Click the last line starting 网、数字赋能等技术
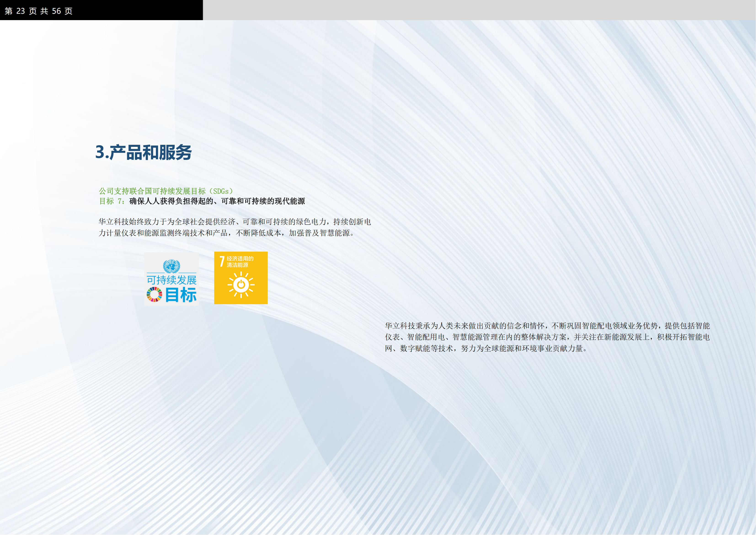This screenshot has height=535, width=756. (486, 348)
